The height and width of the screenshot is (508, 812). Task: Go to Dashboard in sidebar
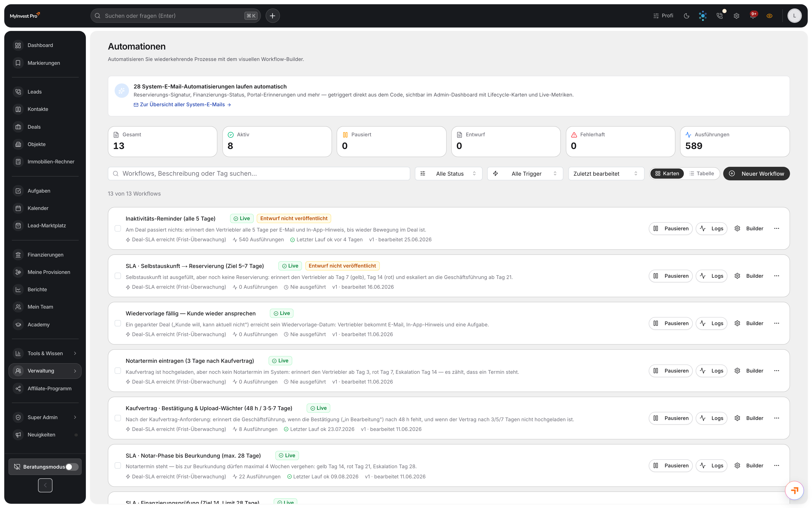pos(45,45)
